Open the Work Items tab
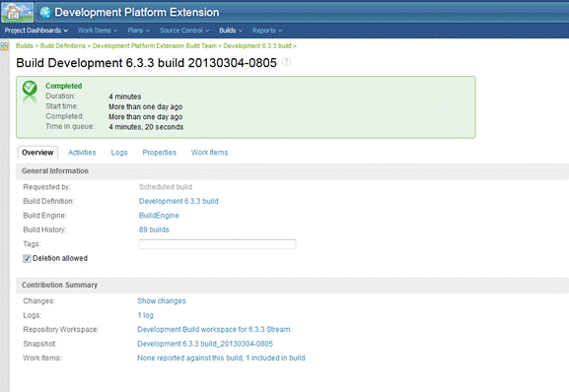 [209, 153]
